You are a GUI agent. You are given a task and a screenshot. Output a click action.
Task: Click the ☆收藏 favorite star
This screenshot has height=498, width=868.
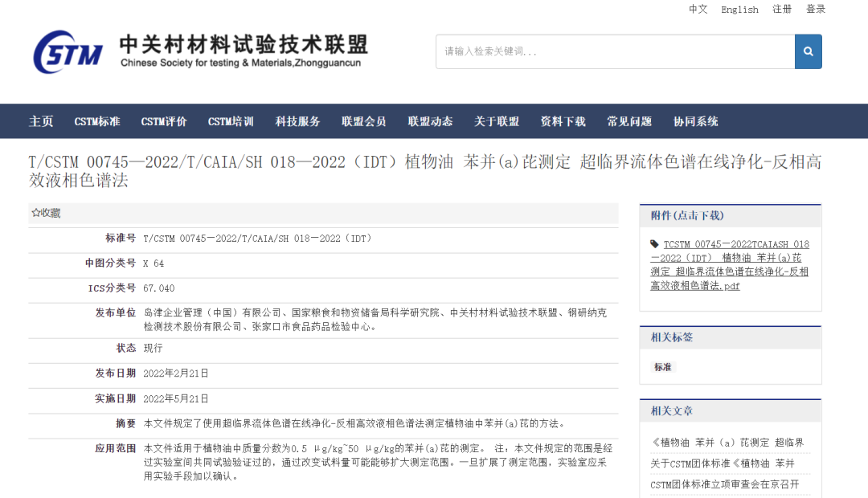coord(46,213)
